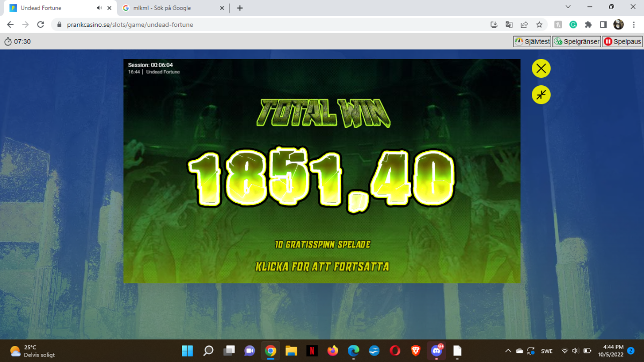
Task: Click the '10 gratisspinn spelade' text
Action: 322,245
